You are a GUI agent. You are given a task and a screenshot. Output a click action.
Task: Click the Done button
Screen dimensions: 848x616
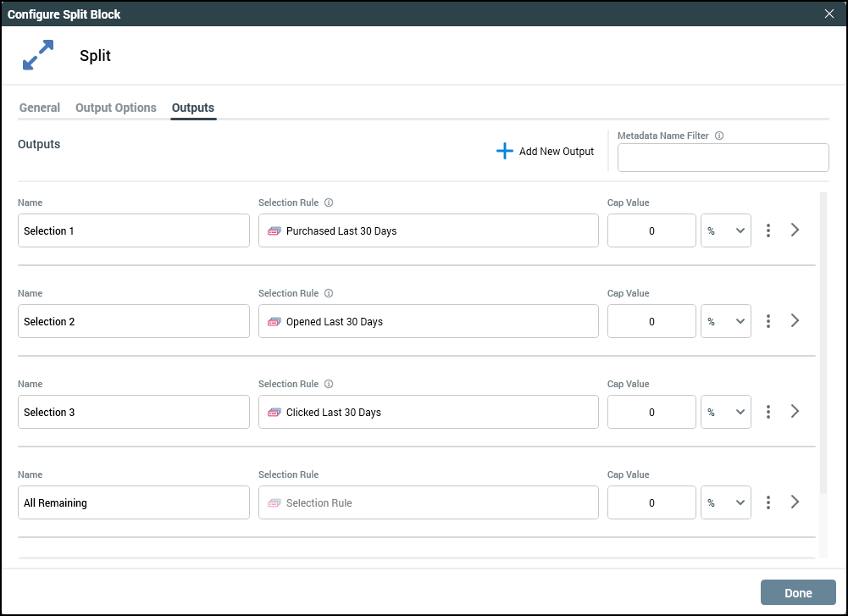click(798, 593)
